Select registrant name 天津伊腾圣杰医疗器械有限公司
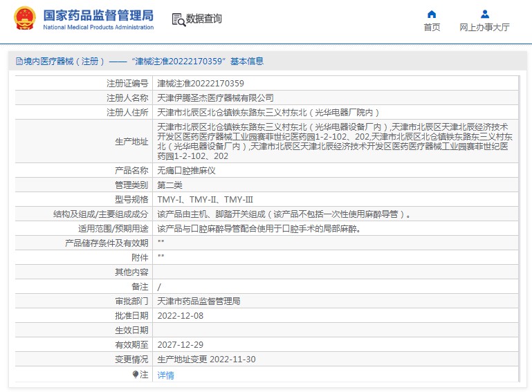The height and width of the screenshot is (392, 532). (215, 98)
